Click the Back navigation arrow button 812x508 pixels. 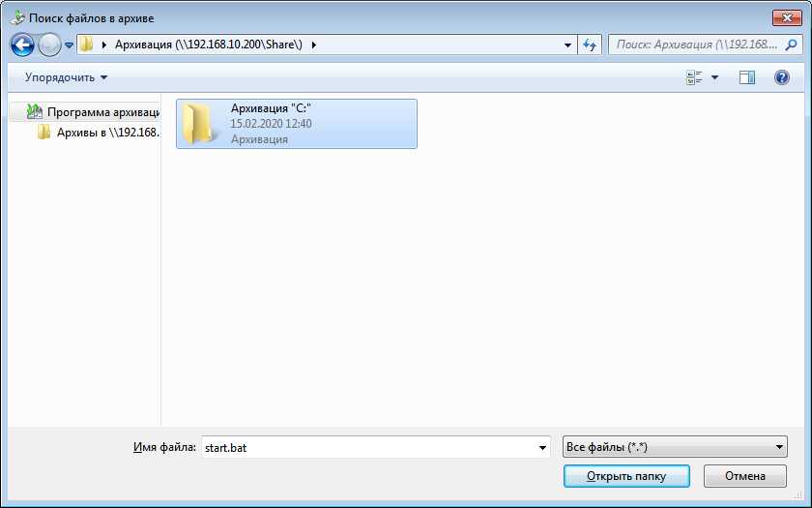(23, 45)
